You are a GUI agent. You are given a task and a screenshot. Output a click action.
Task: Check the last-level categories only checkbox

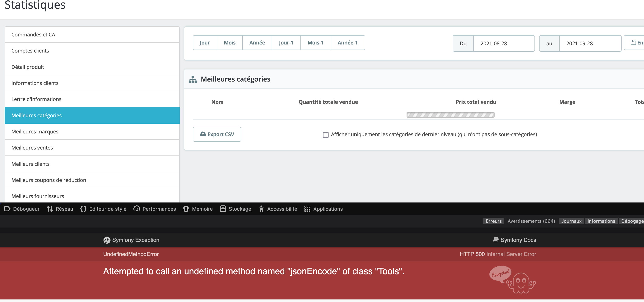tap(325, 135)
